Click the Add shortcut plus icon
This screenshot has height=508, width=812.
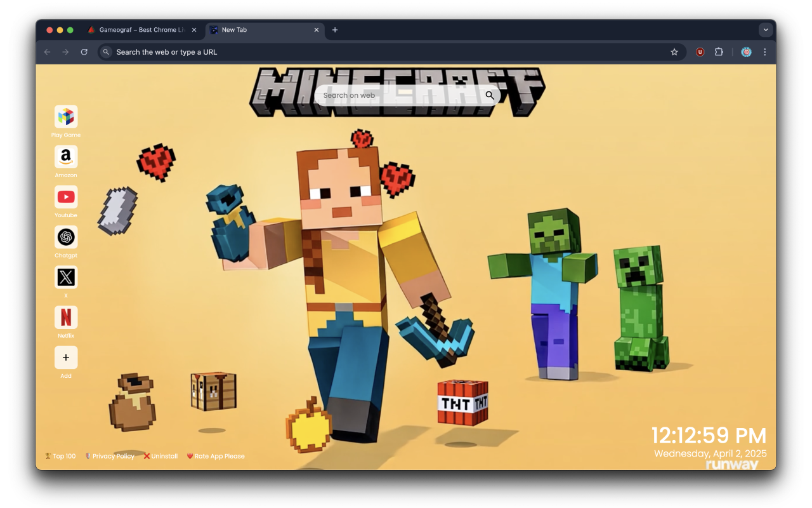(65, 358)
